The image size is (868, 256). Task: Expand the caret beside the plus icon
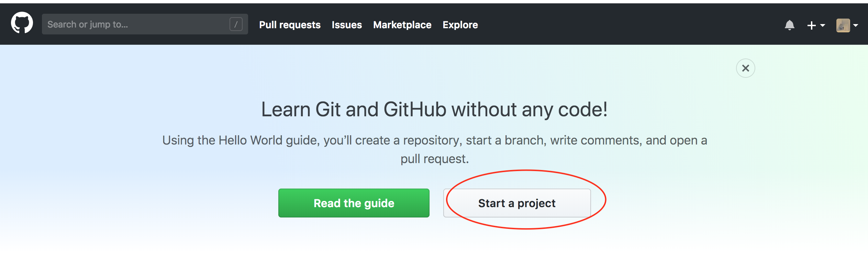[822, 25]
